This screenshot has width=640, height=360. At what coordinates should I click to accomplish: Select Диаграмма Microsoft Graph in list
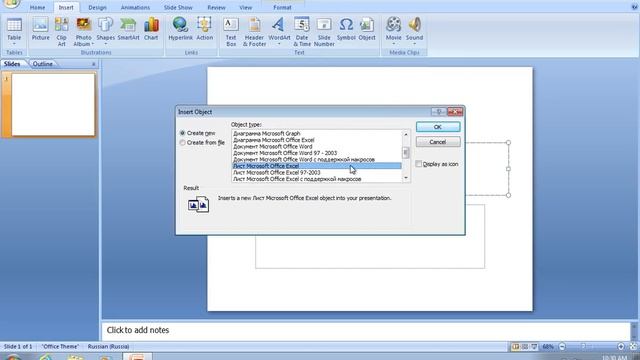point(317,133)
